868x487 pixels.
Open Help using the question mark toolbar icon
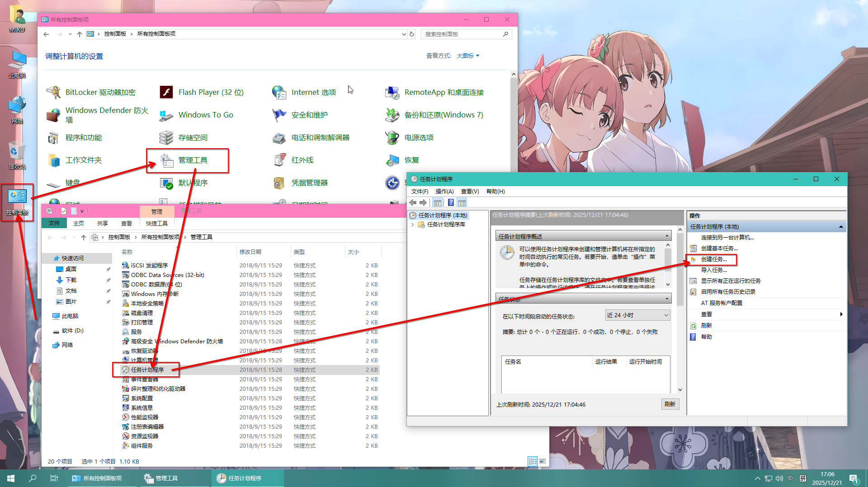point(451,202)
